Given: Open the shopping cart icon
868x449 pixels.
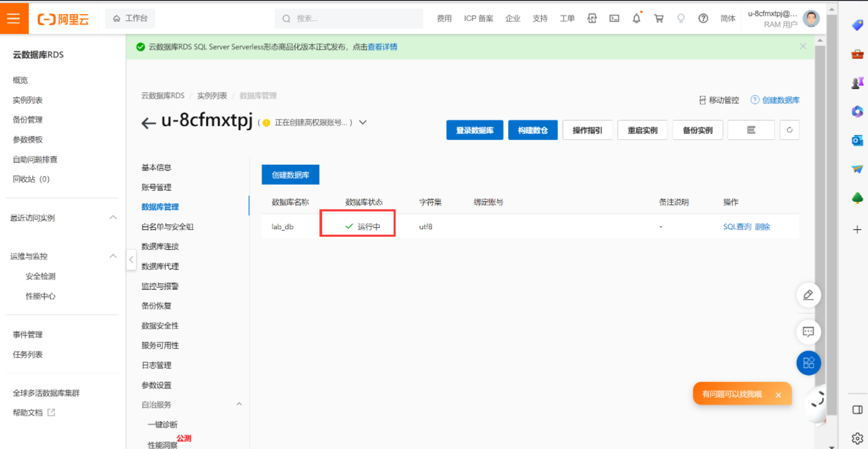Looking at the screenshot, I should point(659,19).
